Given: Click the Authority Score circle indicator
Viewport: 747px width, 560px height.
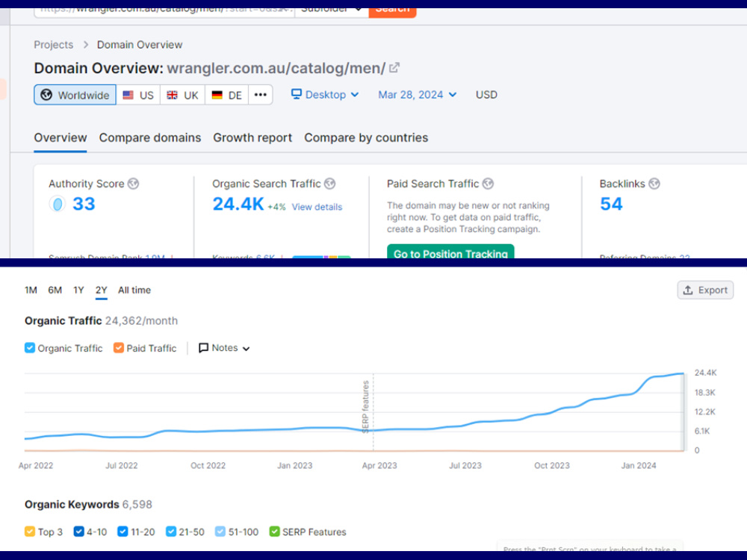Looking at the screenshot, I should [58, 204].
